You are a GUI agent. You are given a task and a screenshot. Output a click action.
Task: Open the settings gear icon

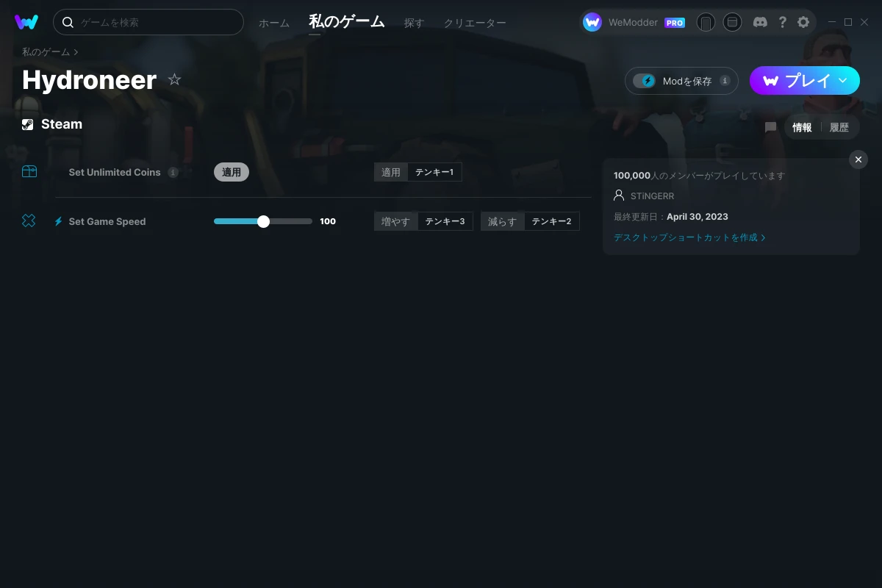pyautogui.click(x=803, y=22)
